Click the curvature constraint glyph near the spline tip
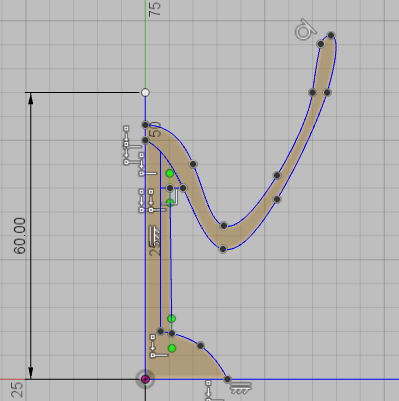399x401 pixels. pyautogui.click(x=306, y=30)
